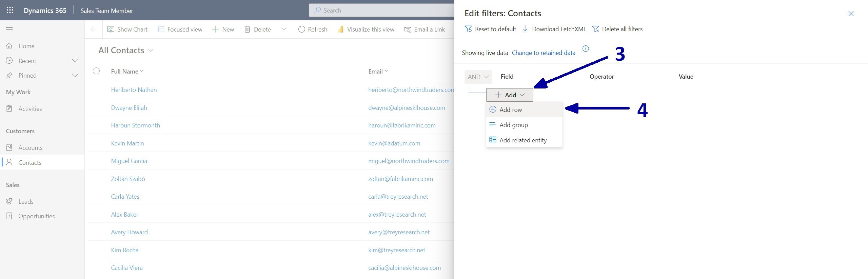Viewport: 868px width, 279px height.
Task: Open the Delete split-button dropdown arrow
Action: (x=284, y=29)
